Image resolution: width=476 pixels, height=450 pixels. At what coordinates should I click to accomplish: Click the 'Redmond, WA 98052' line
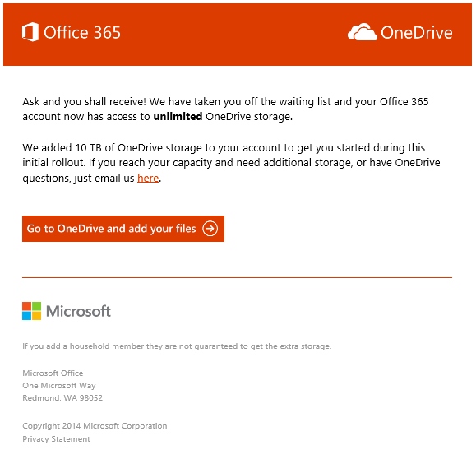tap(62, 398)
